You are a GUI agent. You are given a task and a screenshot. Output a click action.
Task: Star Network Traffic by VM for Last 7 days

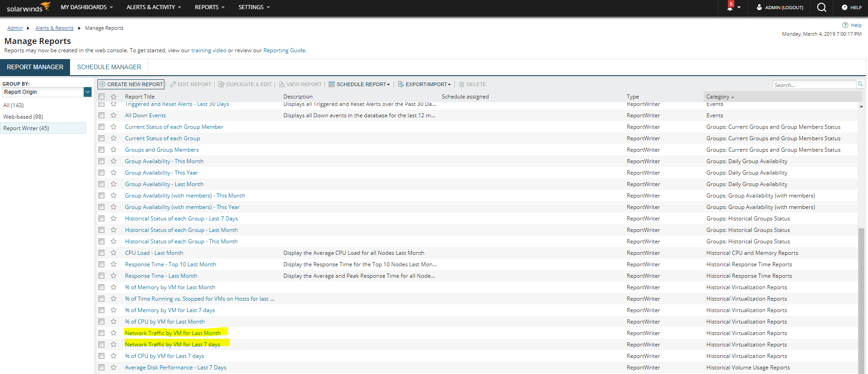pos(114,345)
